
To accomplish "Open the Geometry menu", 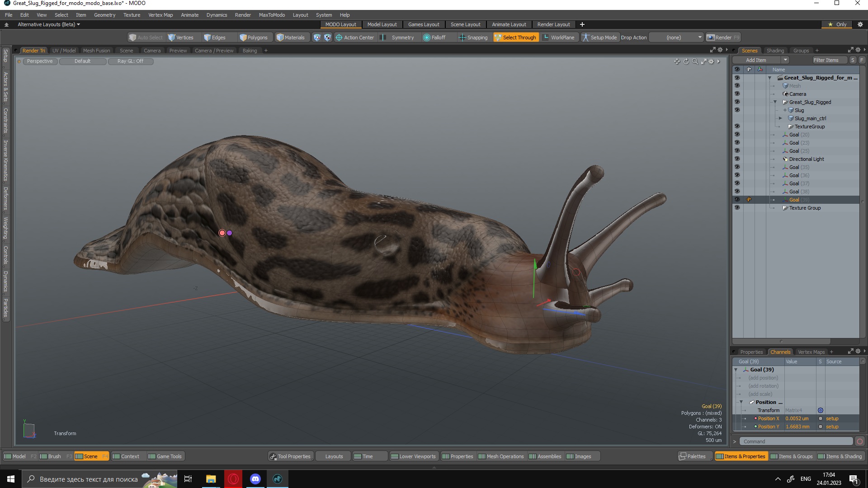I will pyautogui.click(x=104, y=15).
